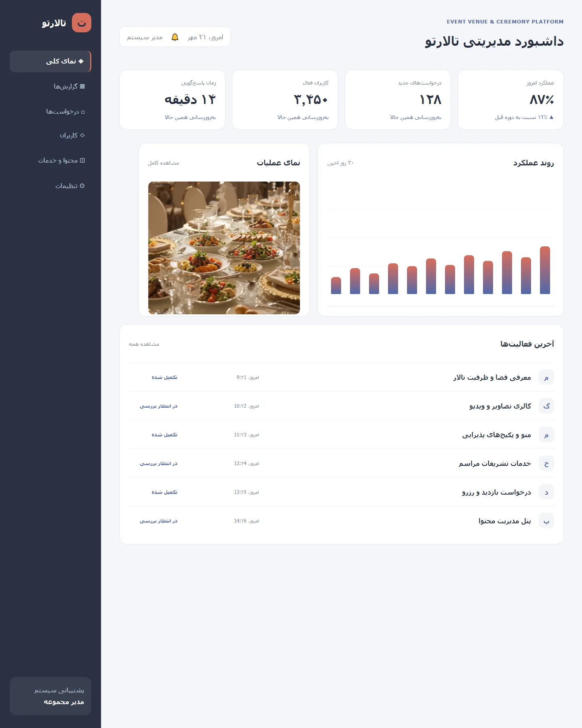This screenshot has width=582, height=728.
Task: Click مشاهده همه in آخرین فعالیت‌ها
Action: point(144,344)
